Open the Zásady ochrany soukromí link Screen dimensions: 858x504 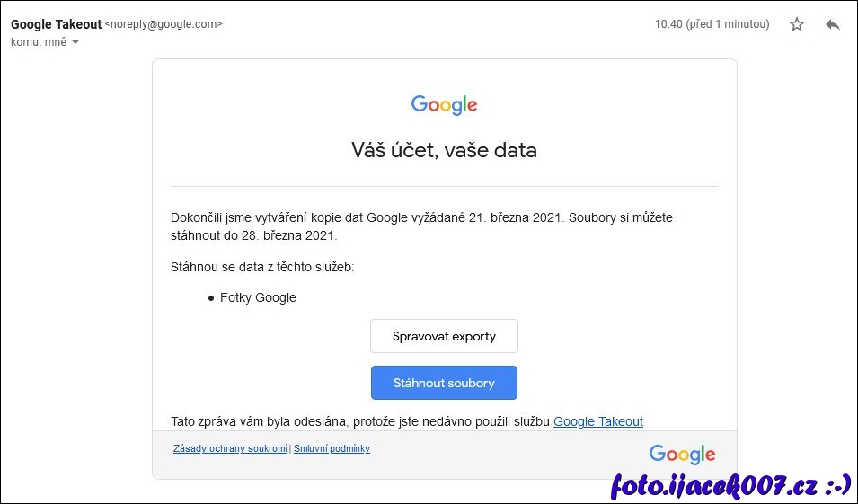coord(230,448)
